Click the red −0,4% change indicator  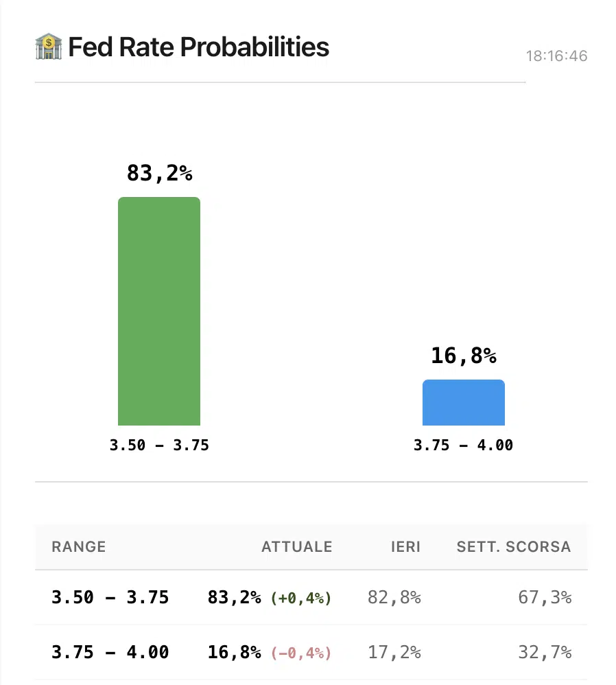301,653
